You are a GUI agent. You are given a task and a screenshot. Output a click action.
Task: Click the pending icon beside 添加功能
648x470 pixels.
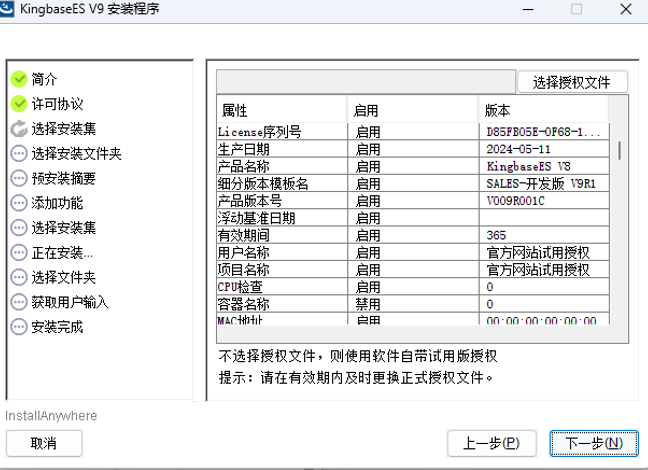pyautogui.click(x=19, y=203)
